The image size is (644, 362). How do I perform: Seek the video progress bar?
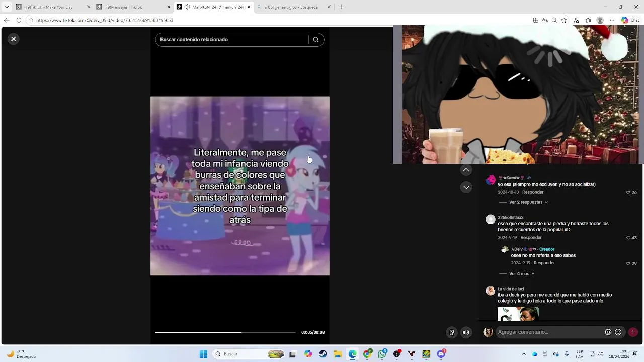pos(225,332)
